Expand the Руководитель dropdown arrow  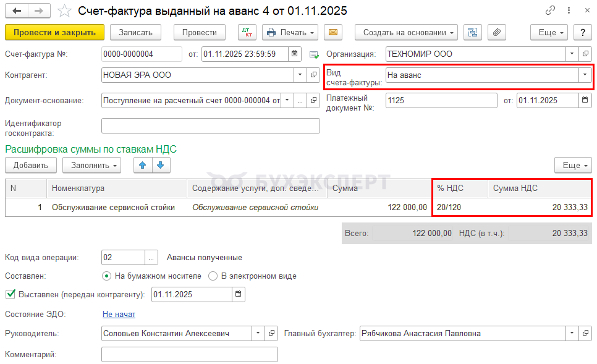(x=258, y=333)
